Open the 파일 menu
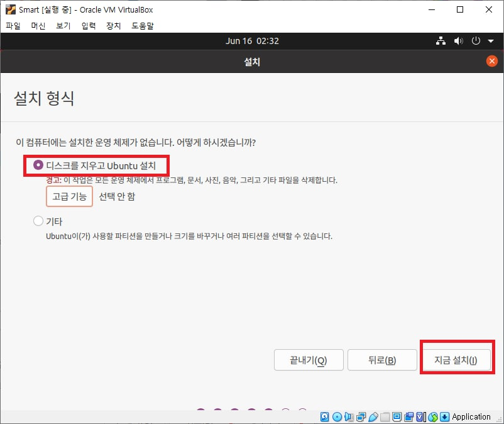Viewport: 504px width, 424px height. click(x=13, y=26)
